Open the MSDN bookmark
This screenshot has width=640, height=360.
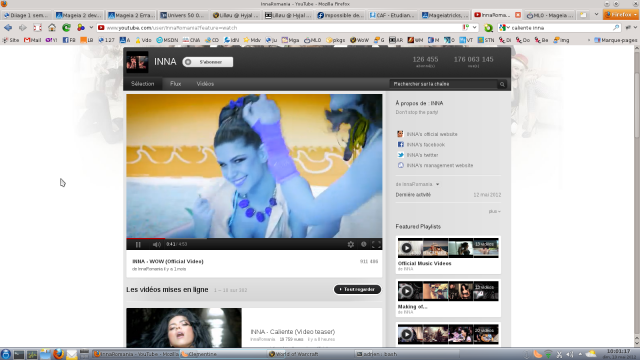(167, 40)
